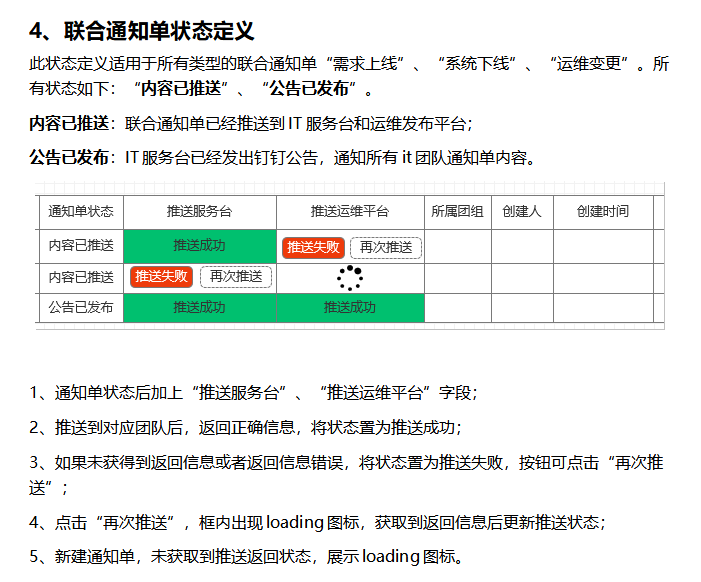Viewport: 701px width, 582px height.
Task: Click red 推送失败 badge in 推送运维平台 column
Action: point(313,248)
